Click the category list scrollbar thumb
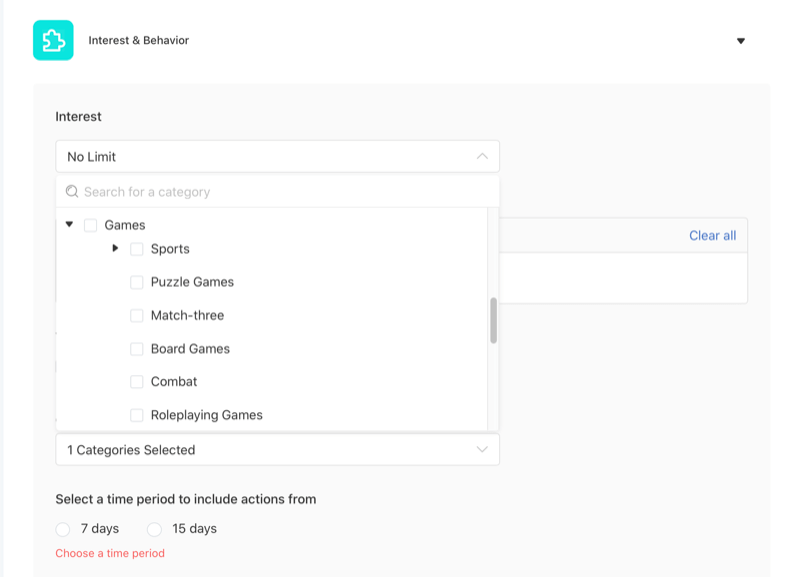This screenshot has width=800, height=577. point(493,320)
